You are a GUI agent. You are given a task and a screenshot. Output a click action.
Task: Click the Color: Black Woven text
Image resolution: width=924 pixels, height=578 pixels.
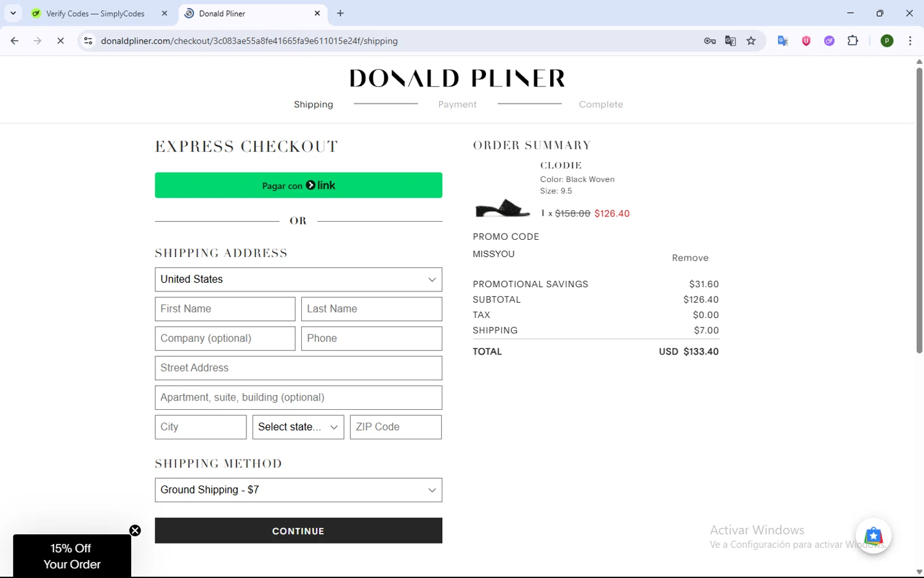coord(577,179)
